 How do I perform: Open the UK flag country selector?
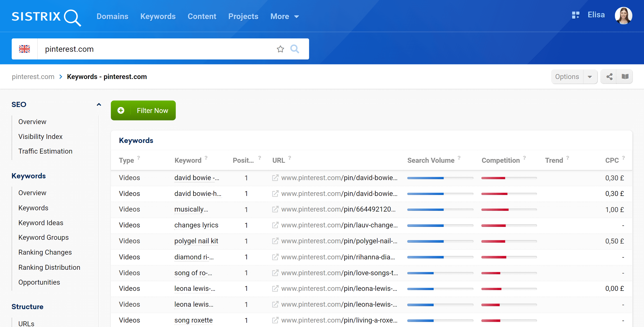tap(25, 49)
